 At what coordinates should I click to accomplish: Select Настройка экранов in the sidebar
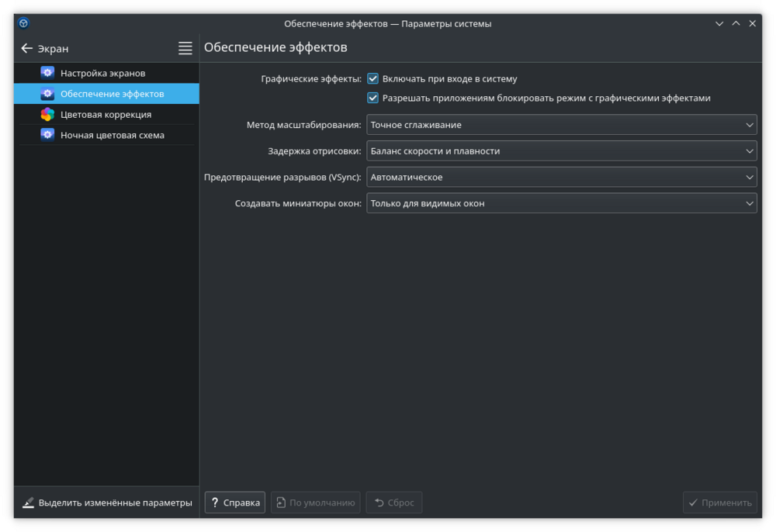[x=102, y=73]
